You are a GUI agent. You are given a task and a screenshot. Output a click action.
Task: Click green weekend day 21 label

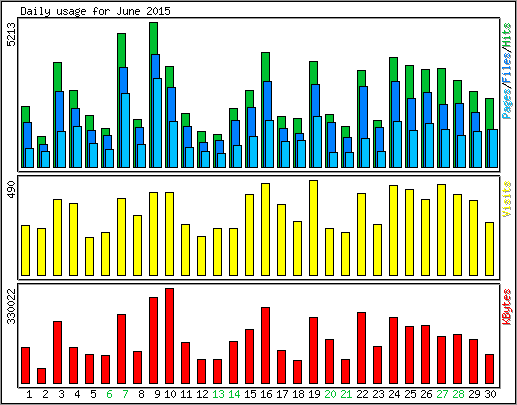(346, 394)
